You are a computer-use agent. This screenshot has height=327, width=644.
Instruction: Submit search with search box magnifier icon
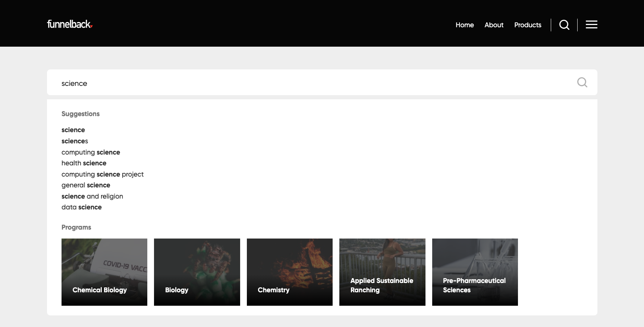(582, 82)
